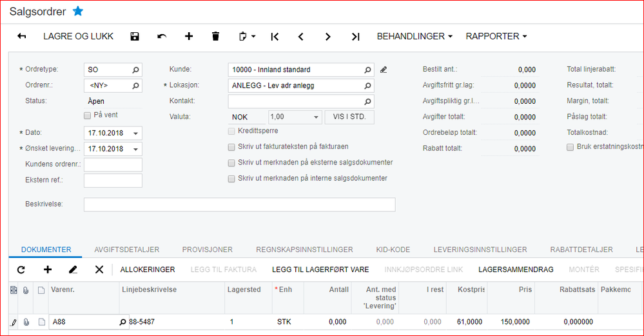Click the save disk icon in toolbar
The image size is (644, 336).
[135, 37]
